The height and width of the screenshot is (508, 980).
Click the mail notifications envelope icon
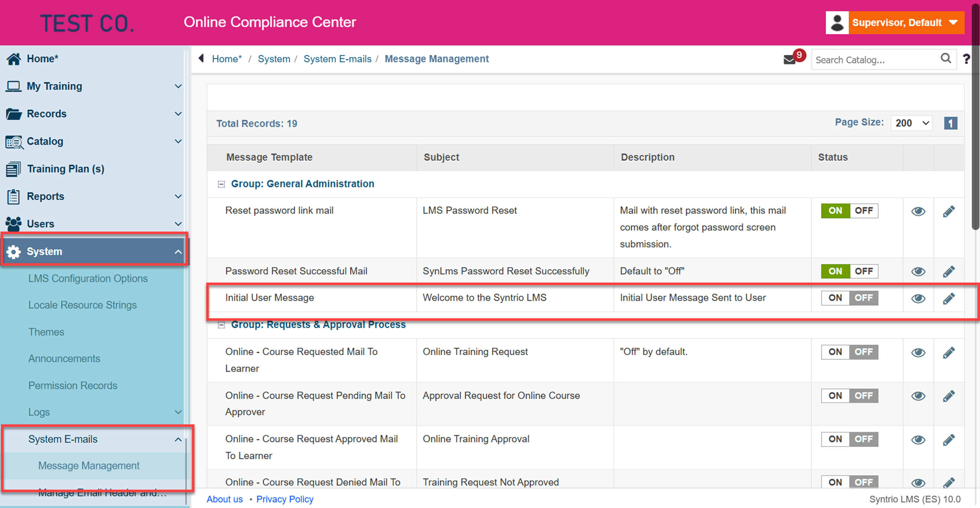click(790, 60)
